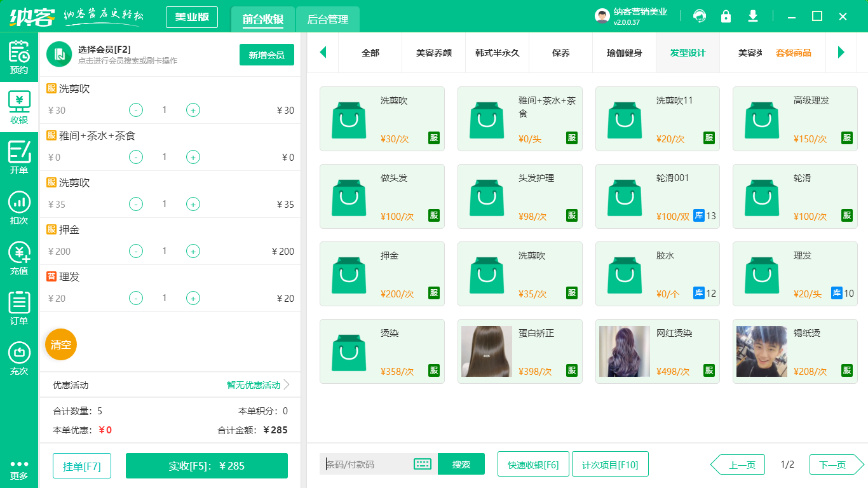Click the 搜索 search button
868x488 pixels.
[x=461, y=464]
